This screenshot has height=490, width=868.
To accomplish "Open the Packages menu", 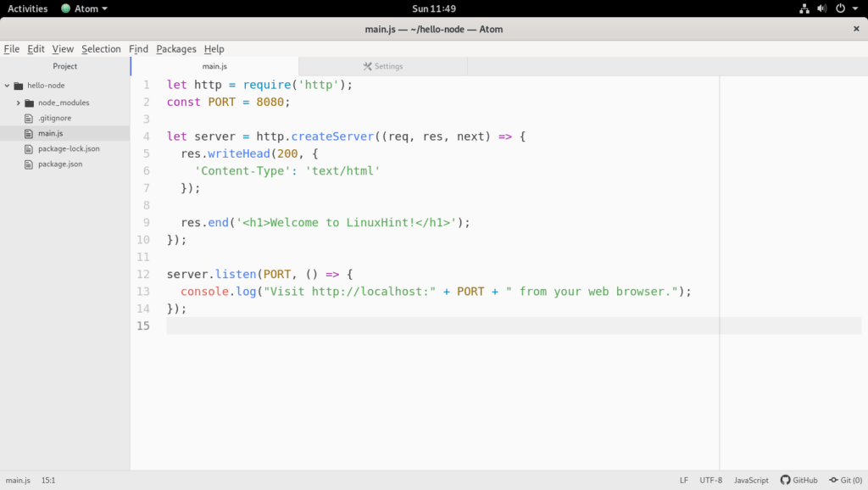I will [175, 49].
